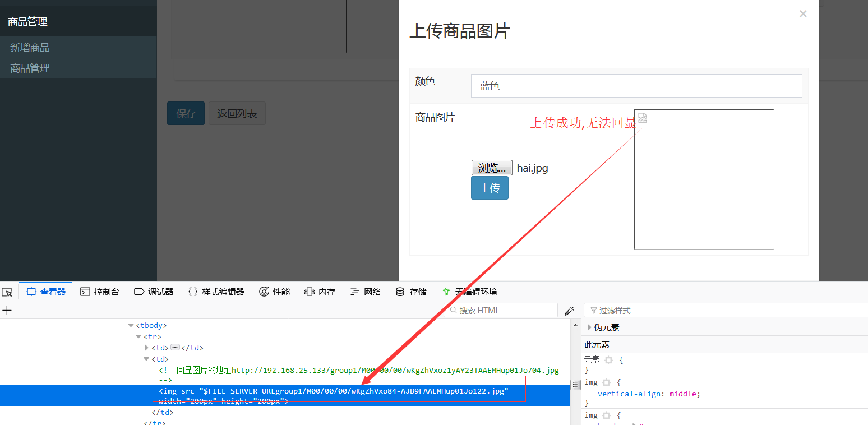The width and height of the screenshot is (868, 425).
Task: Click the 搜索 HTML search field
Action: pos(501,310)
